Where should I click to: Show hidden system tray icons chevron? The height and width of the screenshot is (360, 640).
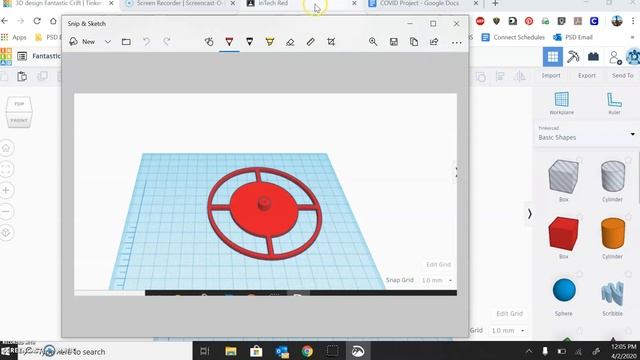click(529, 351)
